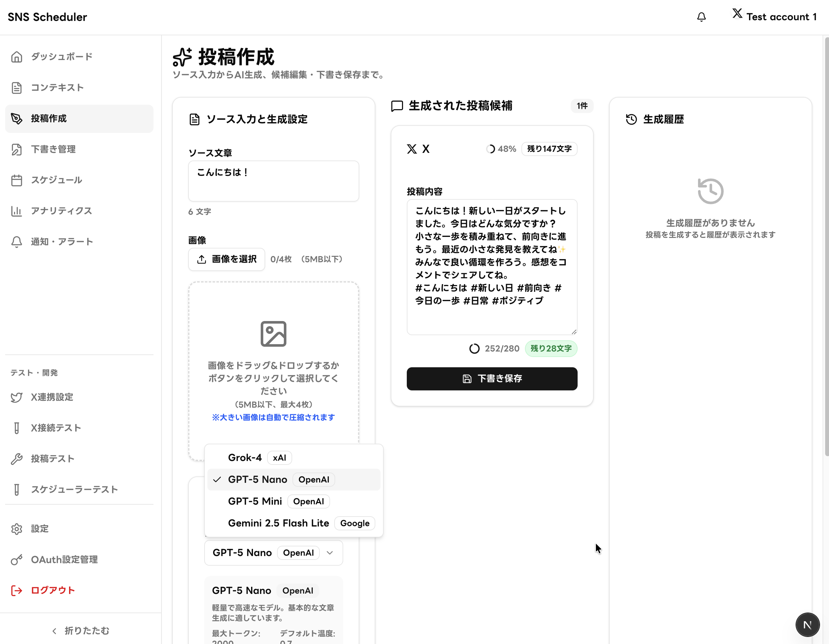The height and width of the screenshot is (644, 829).
Task: Click the X連携設定 bird icon
Action: tap(17, 397)
